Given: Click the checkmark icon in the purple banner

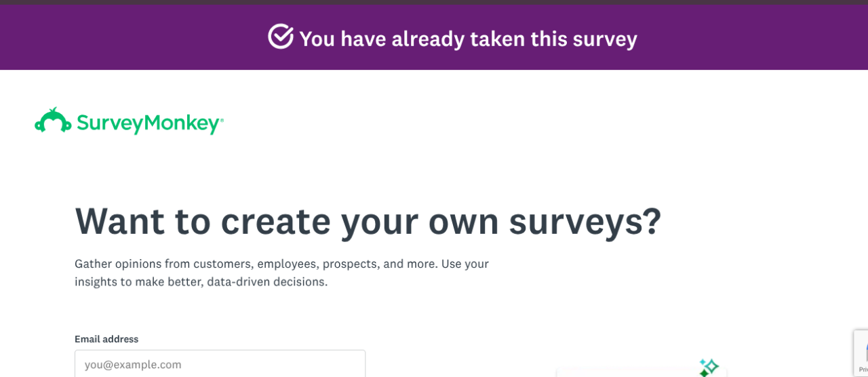Looking at the screenshot, I should point(280,37).
